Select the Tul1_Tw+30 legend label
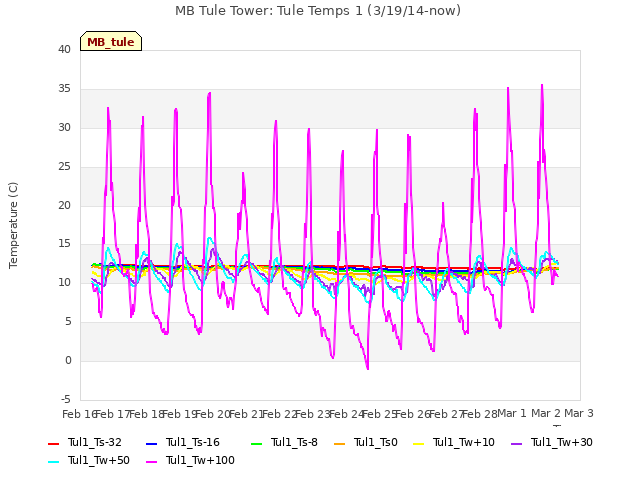 (562, 442)
